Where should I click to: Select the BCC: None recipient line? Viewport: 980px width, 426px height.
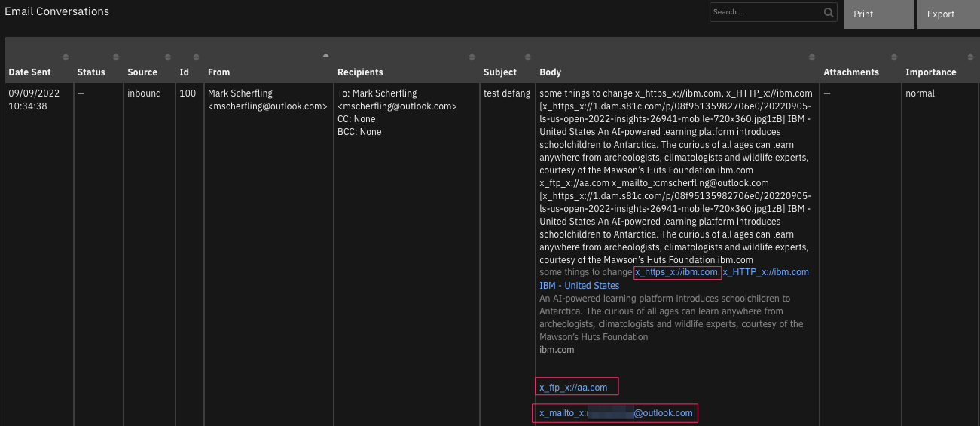click(359, 132)
